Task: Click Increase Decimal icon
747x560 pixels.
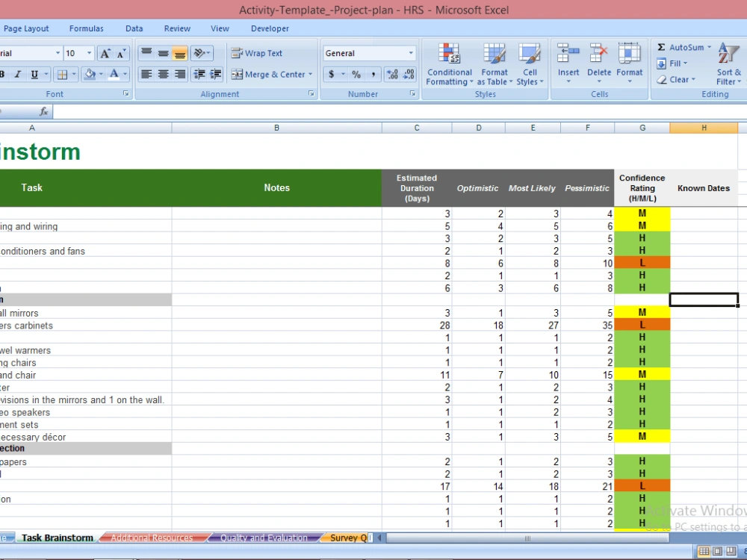Action: [393, 74]
